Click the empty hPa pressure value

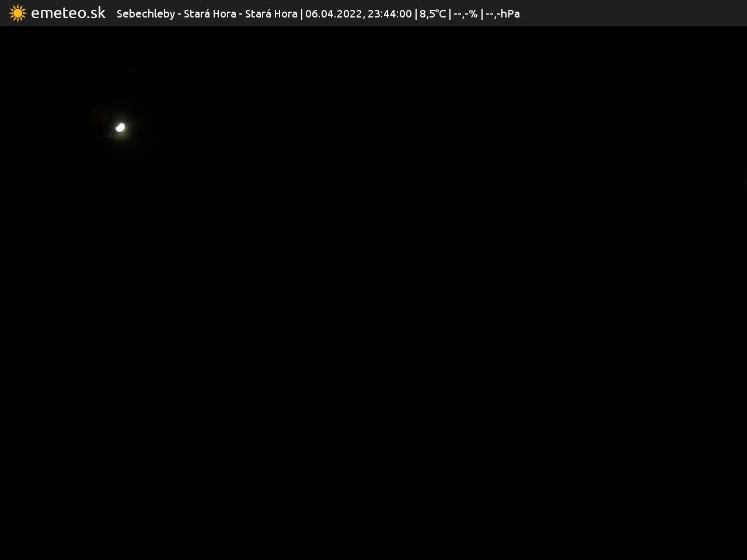[502, 13]
